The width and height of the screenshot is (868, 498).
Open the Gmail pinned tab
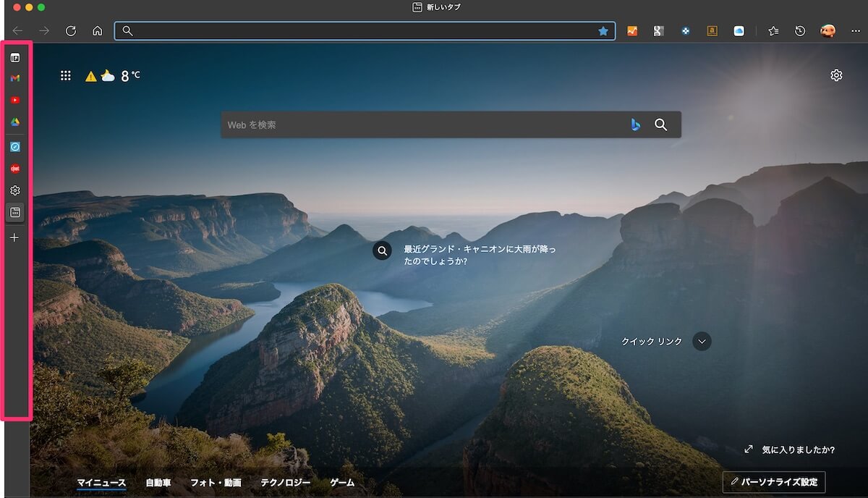coord(14,77)
